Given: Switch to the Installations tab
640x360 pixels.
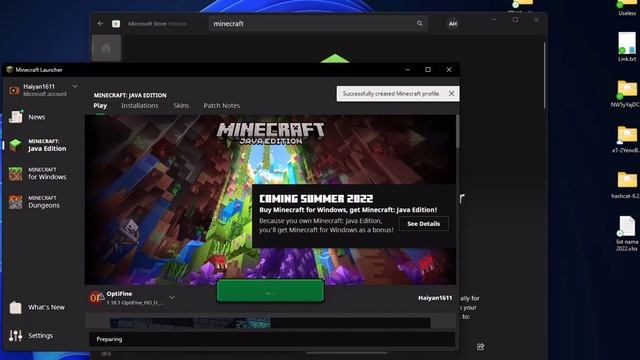Looking at the screenshot, I should (140, 106).
